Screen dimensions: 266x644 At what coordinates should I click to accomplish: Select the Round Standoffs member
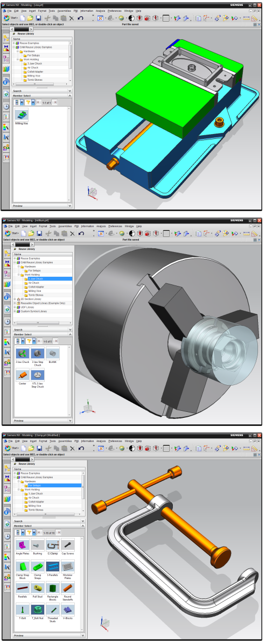pos(68,588)
